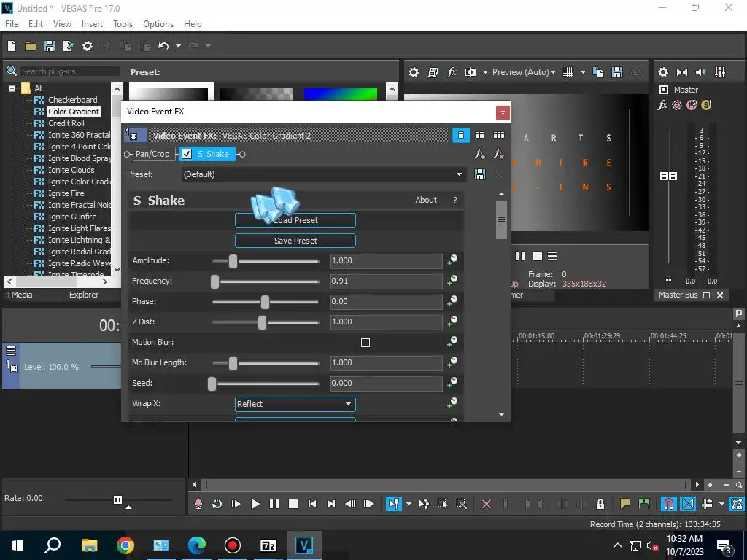Switch FX window to three-column view
Viewport: 747px width, 560px height.
pyautogui.click(x=499, y=135)
